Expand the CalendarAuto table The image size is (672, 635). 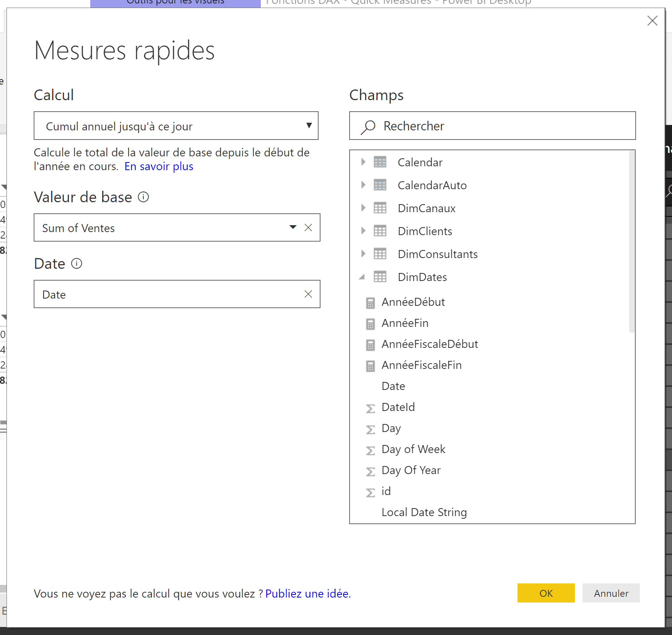[363, 185]
